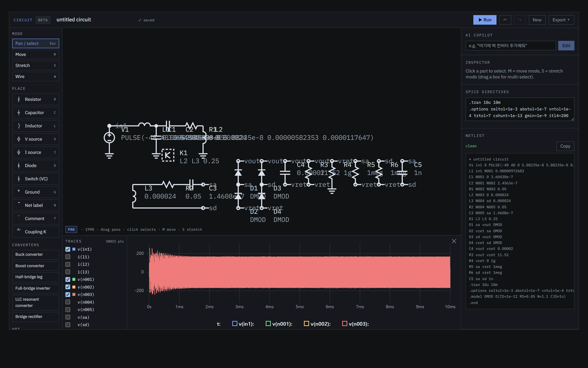Viewport: 588px width, 368px height.
Task: Click the BETA badge in header
Action: point(43,20)
